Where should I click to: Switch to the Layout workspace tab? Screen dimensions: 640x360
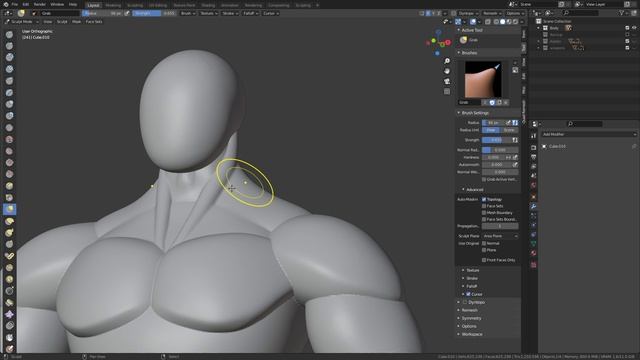pos(93,5)
